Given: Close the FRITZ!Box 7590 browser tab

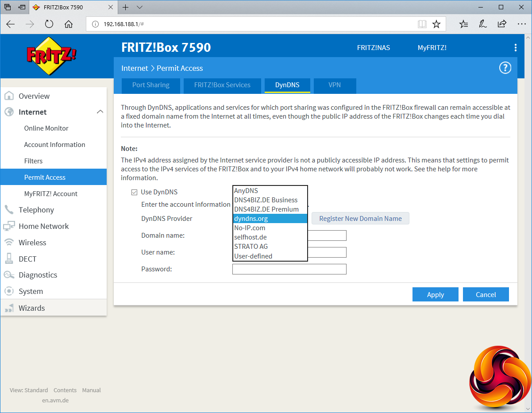Looking at the screenshot, I should click(x=110, y=7).
